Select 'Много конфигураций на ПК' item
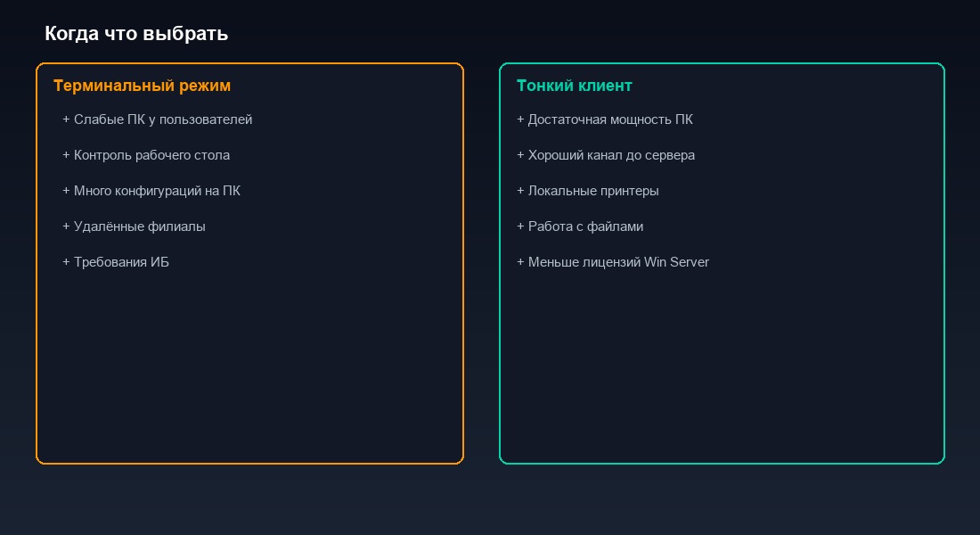 point(157,191)
